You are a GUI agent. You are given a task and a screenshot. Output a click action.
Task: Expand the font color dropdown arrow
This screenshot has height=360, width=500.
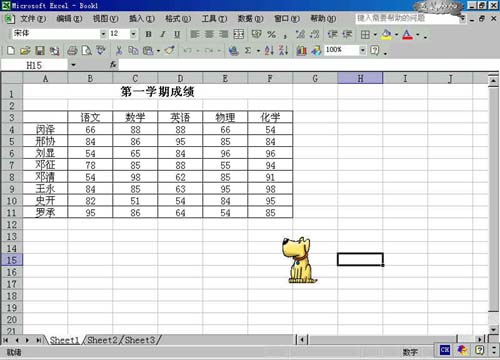tap(418, 34)
